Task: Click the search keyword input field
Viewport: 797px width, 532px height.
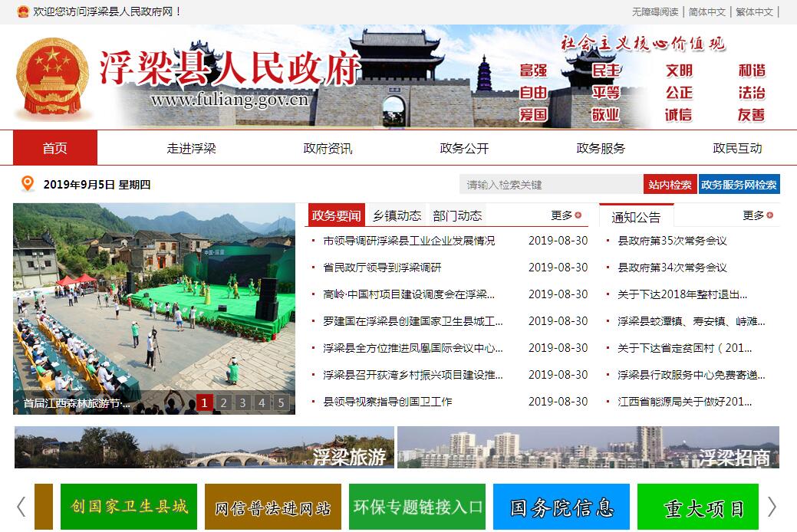Action: (551, 185)
